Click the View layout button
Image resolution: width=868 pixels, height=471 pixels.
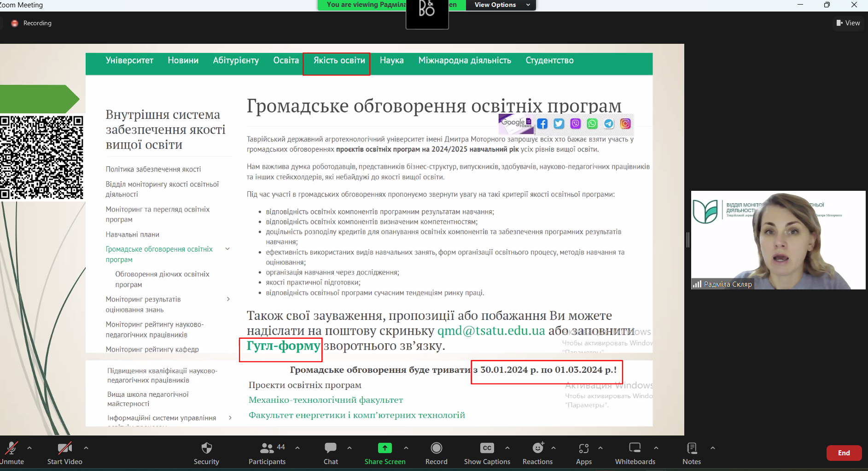coord(848,23)
